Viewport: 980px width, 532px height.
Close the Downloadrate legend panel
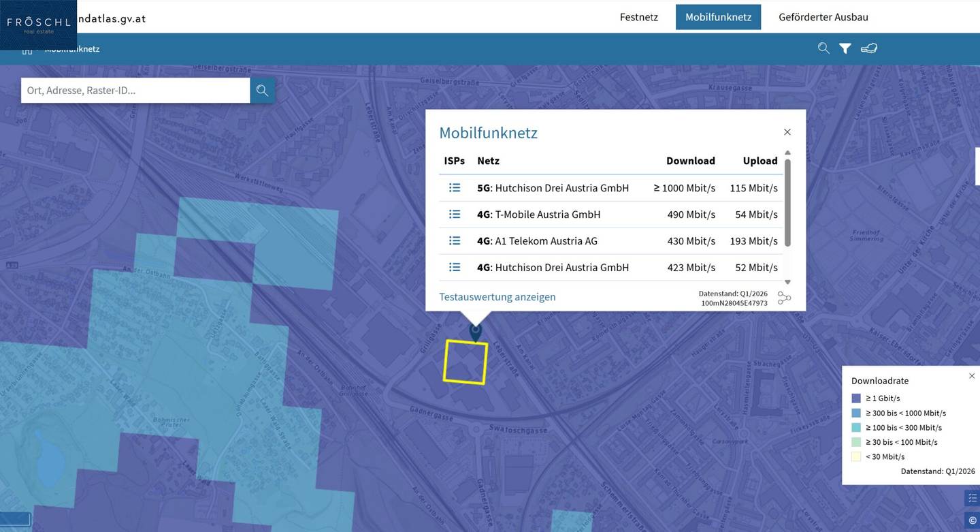972,376
